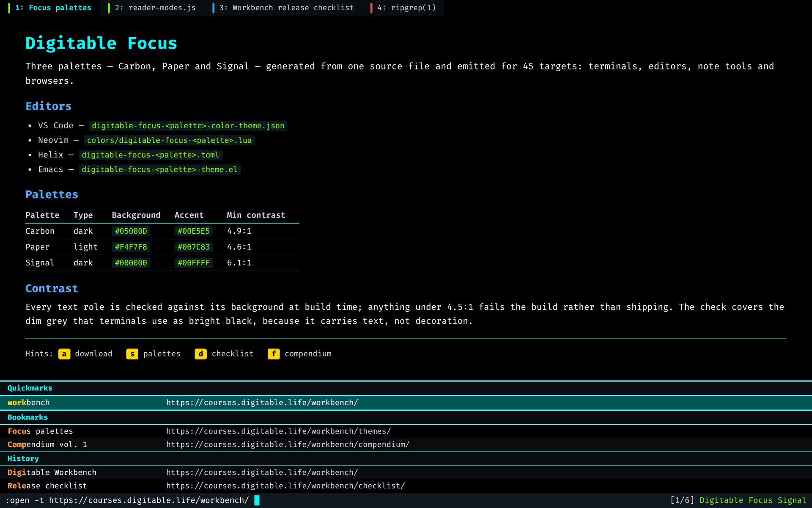Click the Min contrast column header

pos(256,215)
